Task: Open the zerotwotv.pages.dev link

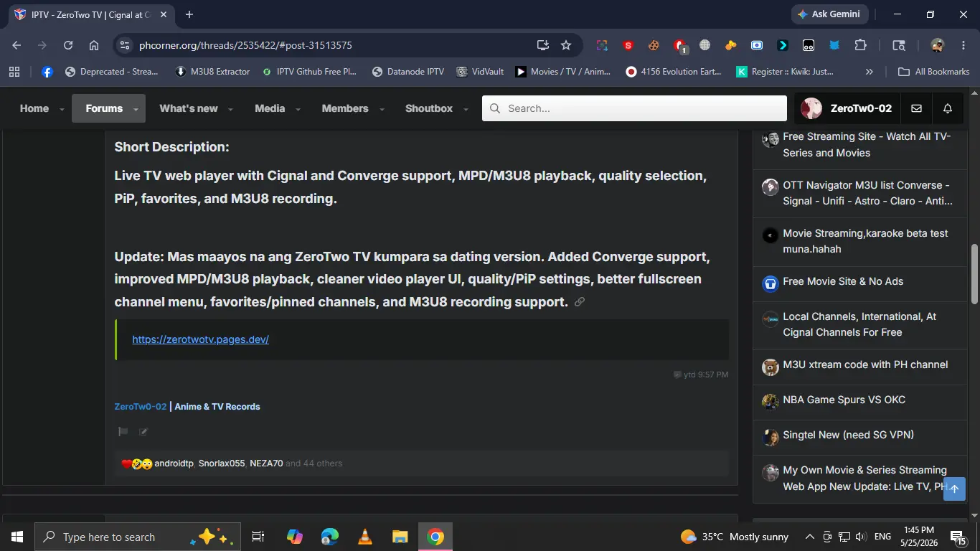Action: [x=200, y=339]
